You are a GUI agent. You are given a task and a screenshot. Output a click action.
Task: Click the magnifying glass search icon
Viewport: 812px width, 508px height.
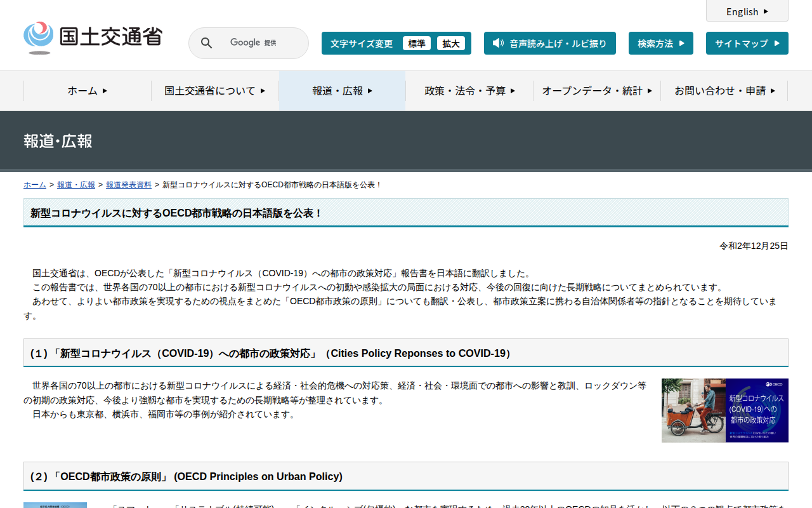click(206, 43)
